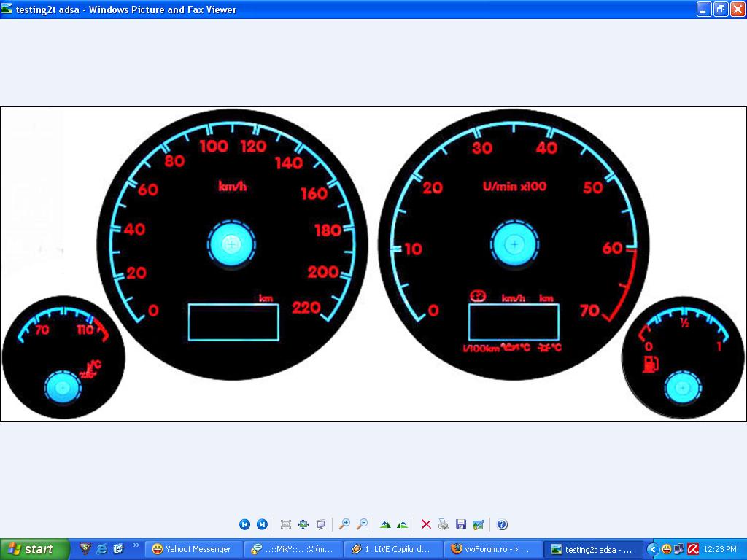This screenshot has height=560, width=747.
Task: Print the picture
Action: coord(443,524)
